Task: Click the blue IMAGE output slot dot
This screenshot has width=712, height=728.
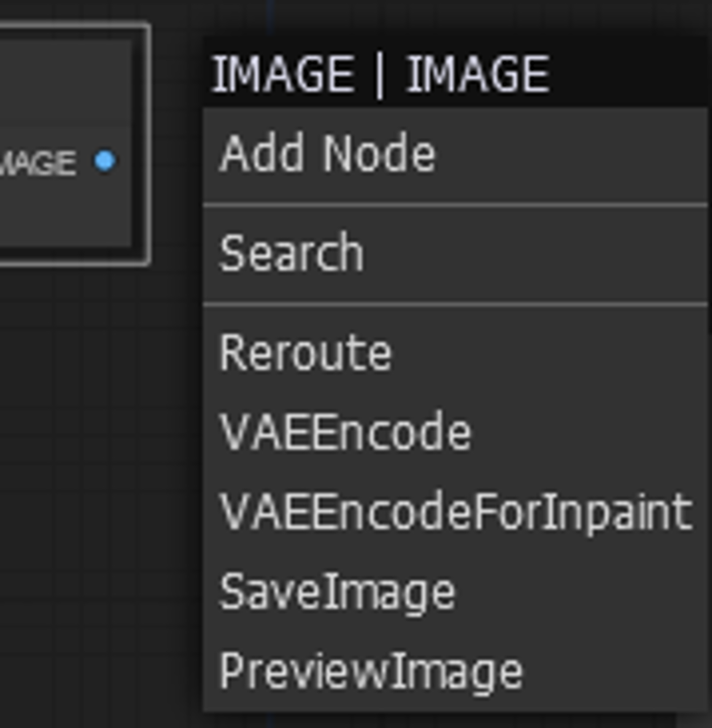Action: (x=104, y=161)
